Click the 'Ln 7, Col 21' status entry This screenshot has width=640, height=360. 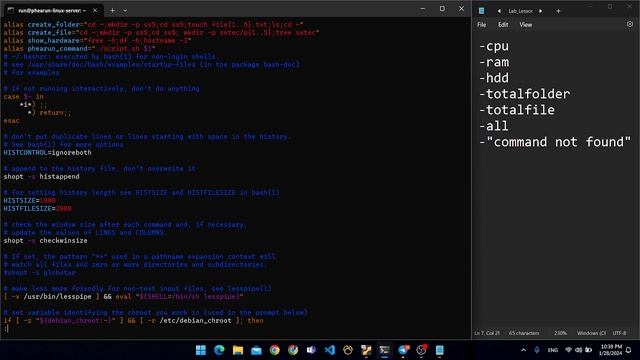tap(487, 333)
